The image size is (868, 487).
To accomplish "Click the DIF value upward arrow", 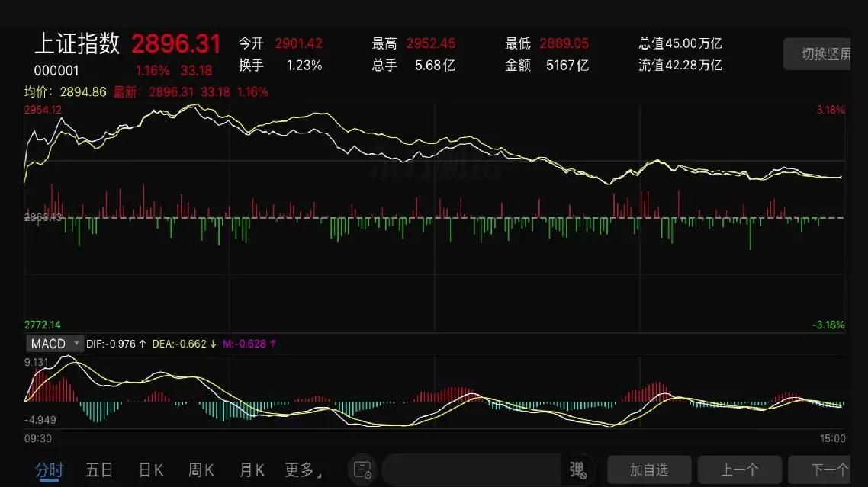I will tap(143, 344).
